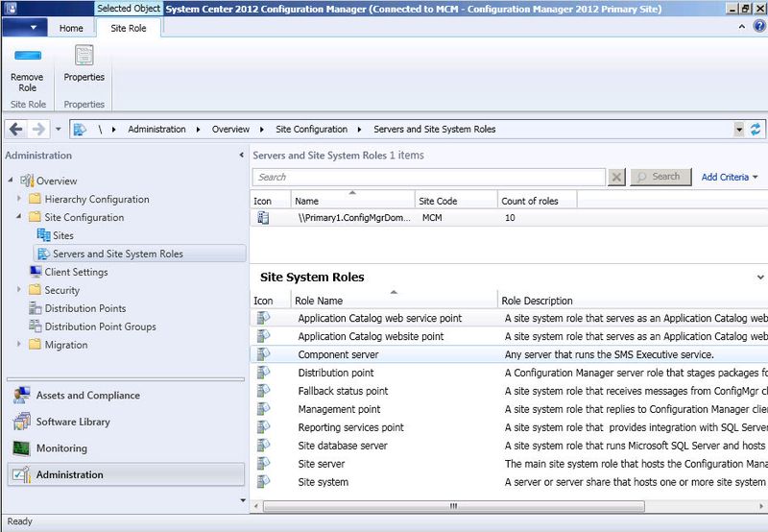Screen dimensions: 768x532
Task: Click Servers and Site System Roles breadcrumb
Action: coord(435,130)
